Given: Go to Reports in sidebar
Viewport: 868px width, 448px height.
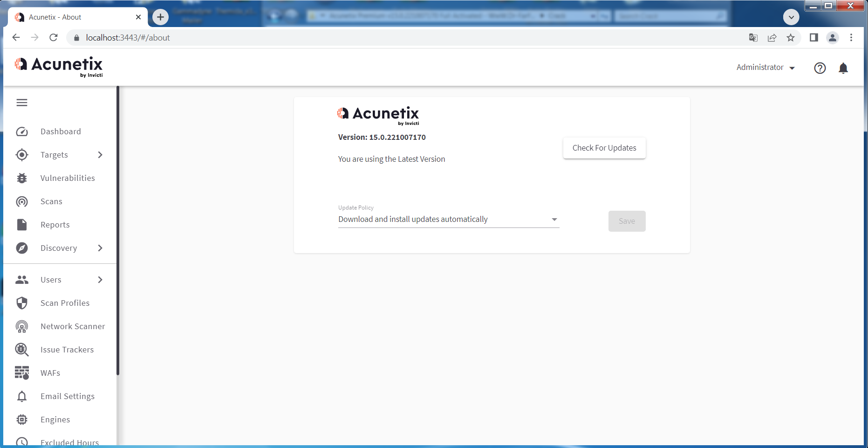Looking at the screenshot, I should point(55,225).
